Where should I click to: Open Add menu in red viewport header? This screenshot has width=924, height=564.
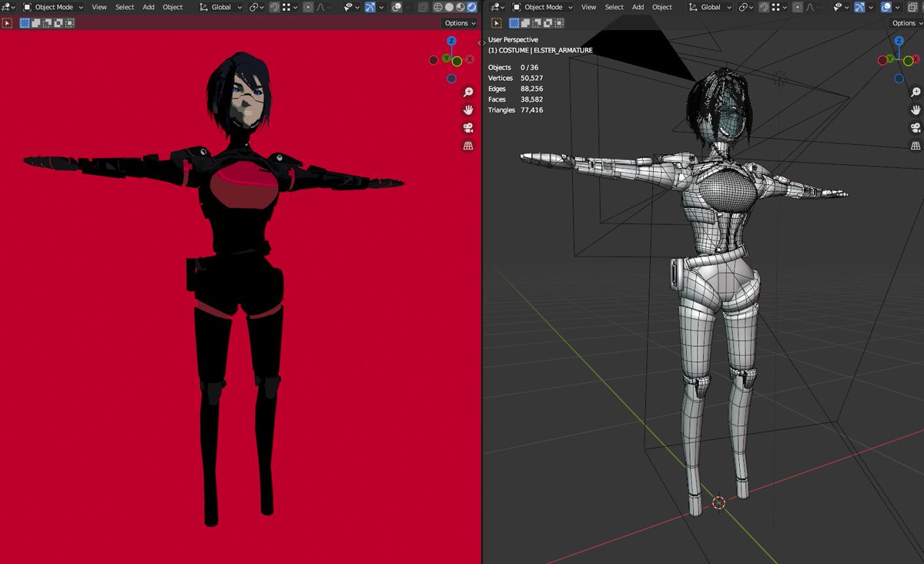click(x=149, y=7)
